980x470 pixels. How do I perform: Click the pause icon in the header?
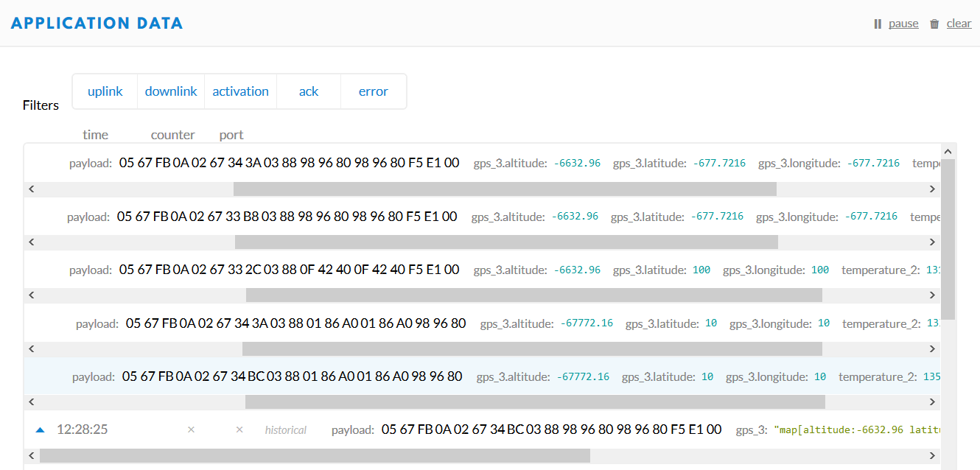878,24
